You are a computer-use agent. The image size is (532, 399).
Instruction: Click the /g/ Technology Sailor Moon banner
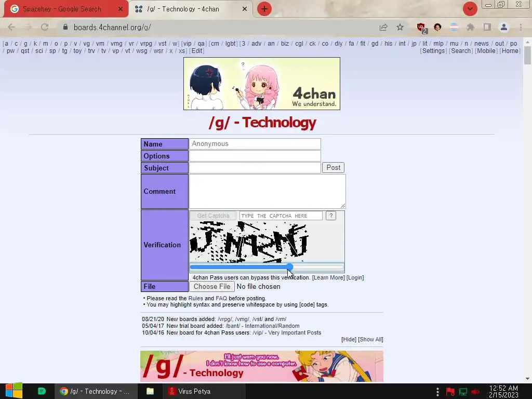pos(262,366)
